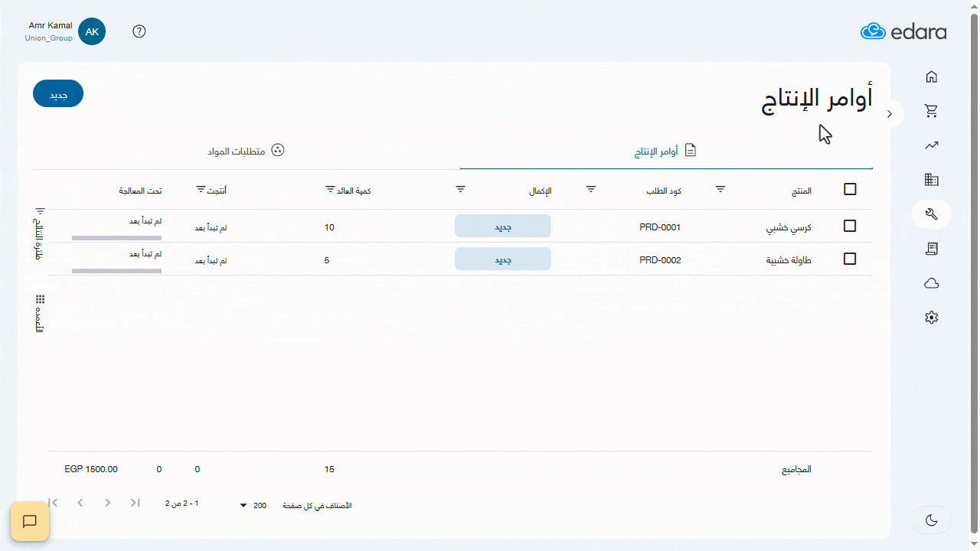Open the Home icon in the sidebar
This screenshot has height=551, width=980.
932,77
